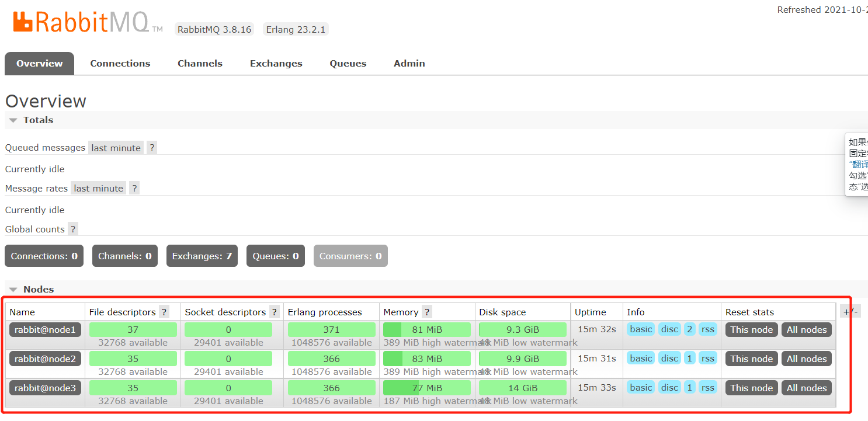Click the rss tag for rabbit@node3
868x421 pixels.
point(708,388)
